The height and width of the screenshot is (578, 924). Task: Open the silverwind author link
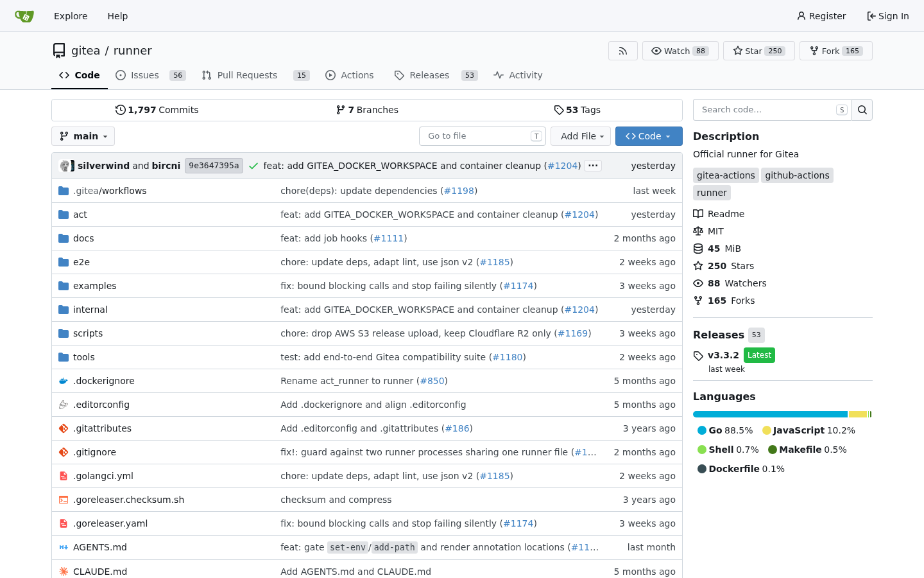click(103, 166)
